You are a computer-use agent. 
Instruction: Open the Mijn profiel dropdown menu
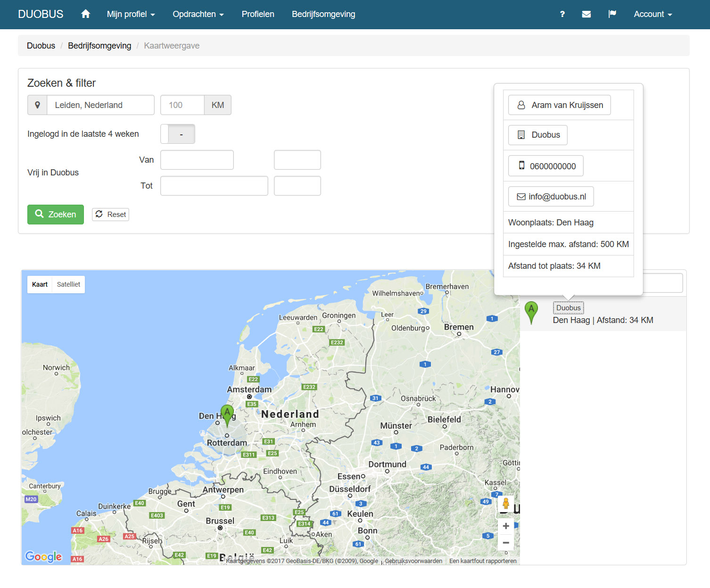pyautogui.click(x=131, y=14)
